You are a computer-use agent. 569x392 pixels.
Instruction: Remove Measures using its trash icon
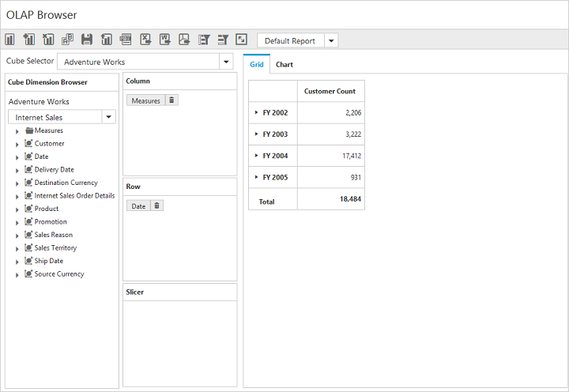click(171, 100)
